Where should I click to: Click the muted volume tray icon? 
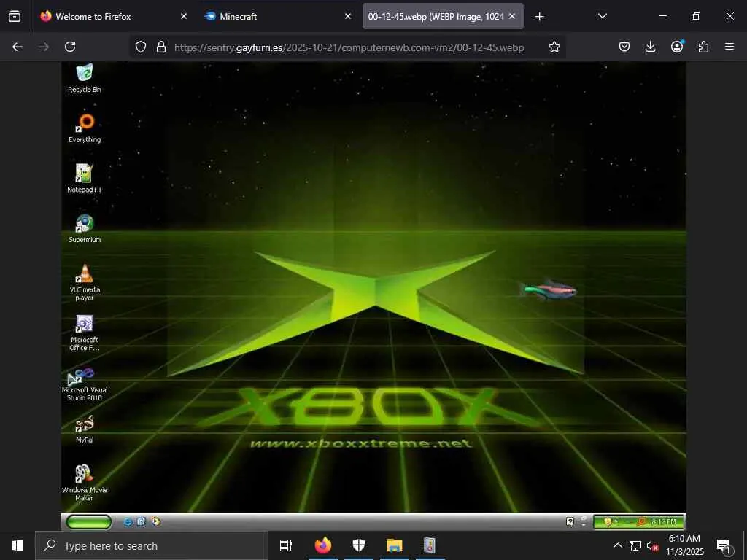coord(653,546)
